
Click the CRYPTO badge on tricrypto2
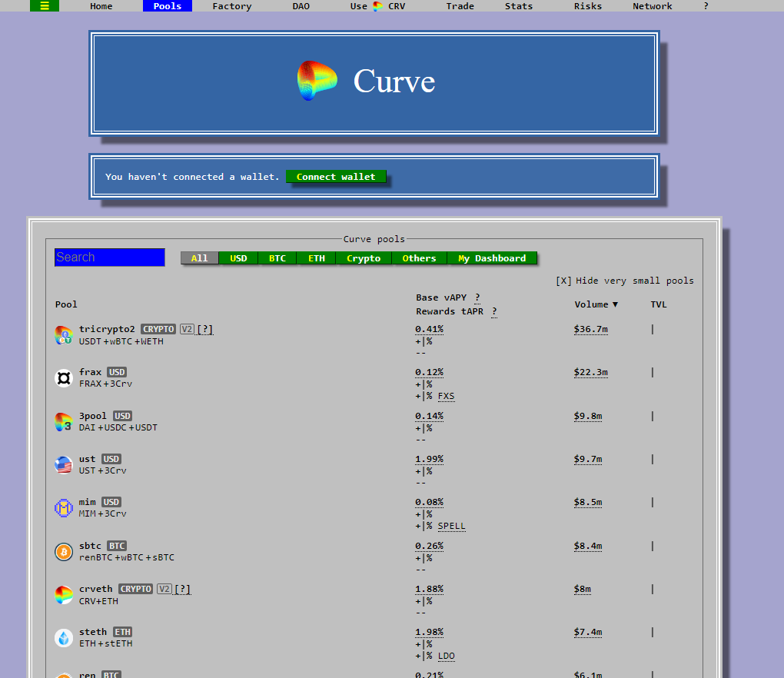158,329
